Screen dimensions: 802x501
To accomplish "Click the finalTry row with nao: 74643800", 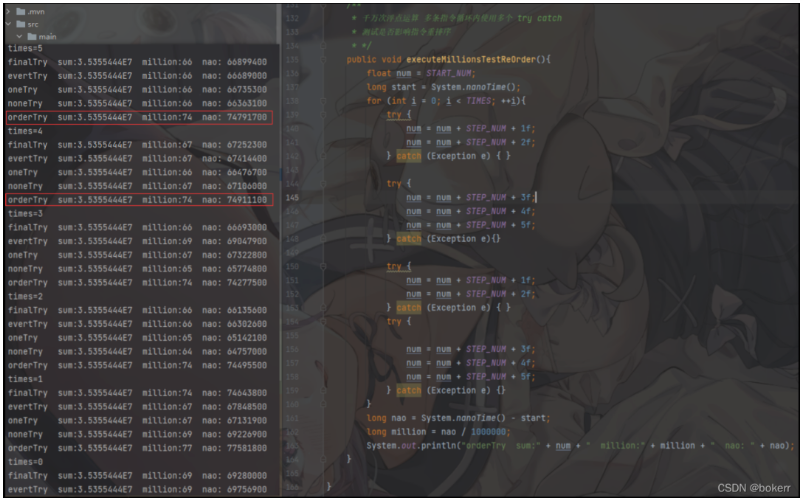I will pos(137,393).
